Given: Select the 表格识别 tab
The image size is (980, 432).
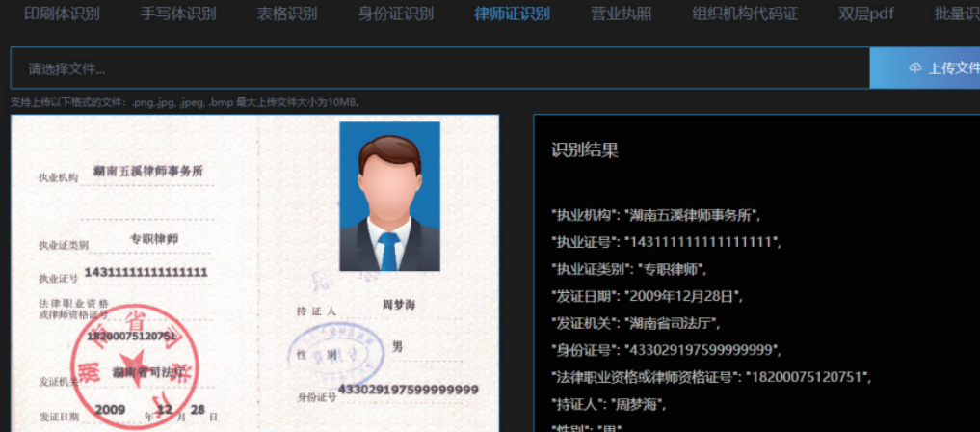Looking at the screenshot, I should pos(286,13).
